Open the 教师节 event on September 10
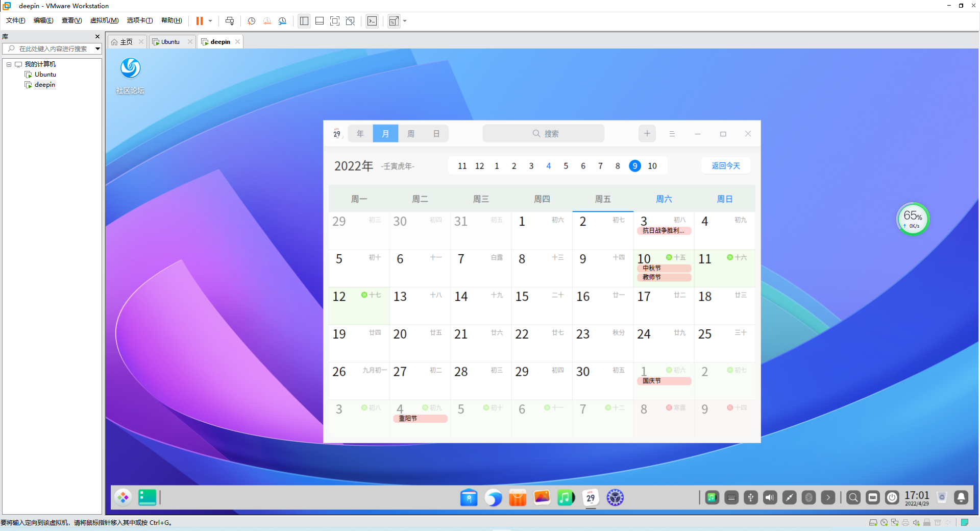 (x=664, y=277)
